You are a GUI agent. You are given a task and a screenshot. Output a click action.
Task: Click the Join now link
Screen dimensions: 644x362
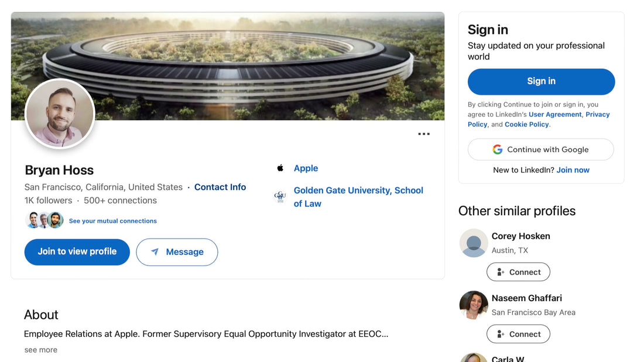(x=573, y=170)
